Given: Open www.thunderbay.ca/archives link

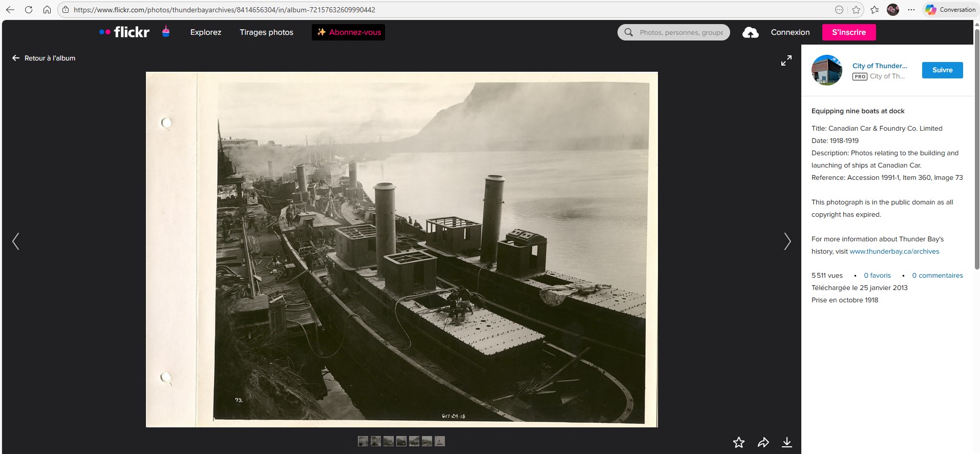Looking at the screenshot, I should tap(894, 252).
